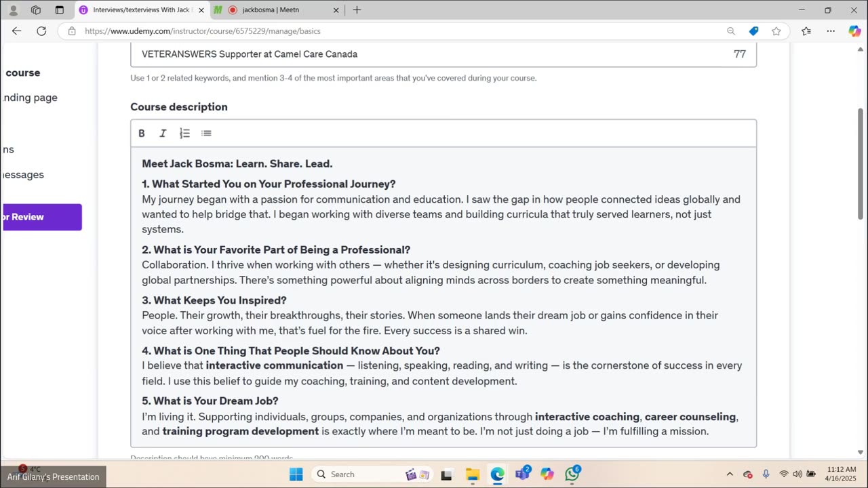Image resolution: width=868 pixels, height=488 pixels.
Task: Open Edge settings and more menu
Action: [831, 31]
